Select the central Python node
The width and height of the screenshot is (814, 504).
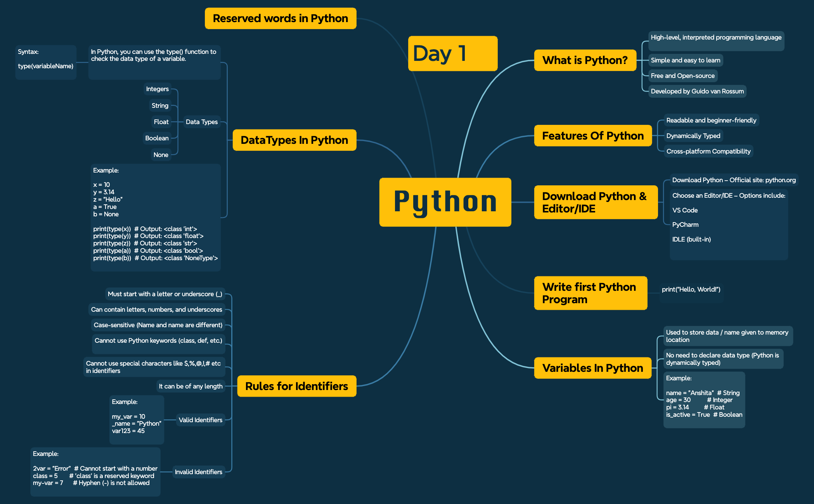[x=445, y=202]
